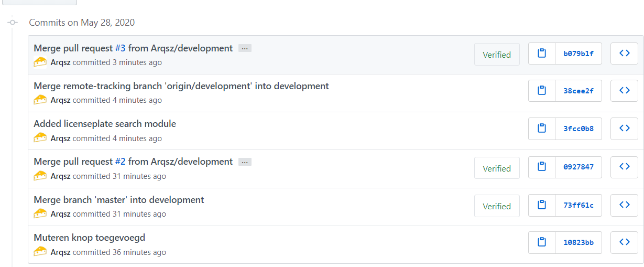Open pull request #3 link
Image resolution: width=644 pixels, height=267 pixels.
pyautogui.click(x=120, y=48)
